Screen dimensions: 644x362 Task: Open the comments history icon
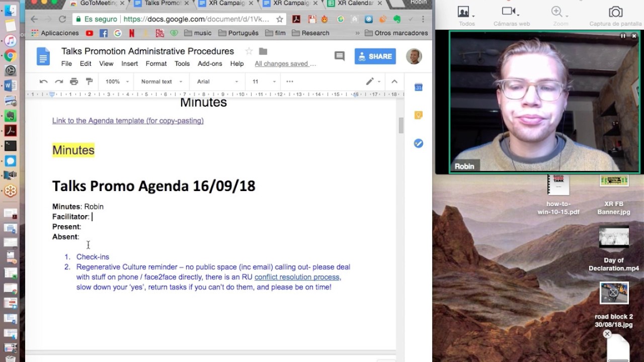click(340, 56)
